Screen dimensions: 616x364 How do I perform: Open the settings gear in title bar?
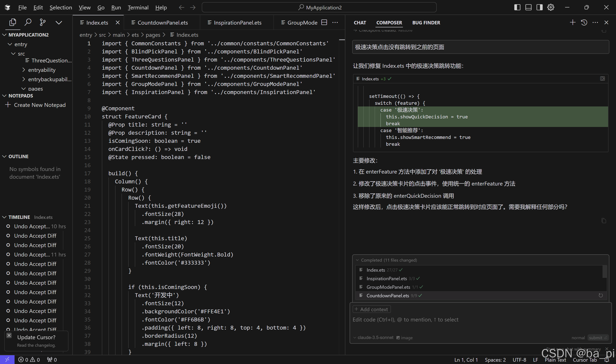(551, 7)
